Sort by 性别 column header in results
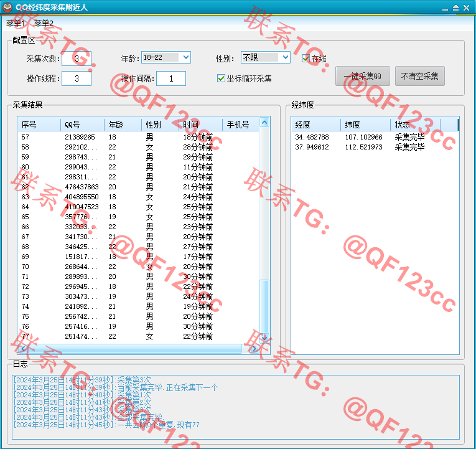The width and height of the screenshot is (476, 449). pyautogui.click(x=160, y=125)
